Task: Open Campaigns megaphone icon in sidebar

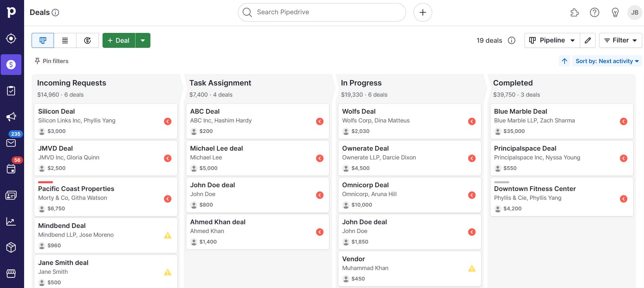Action: point(11,117)
